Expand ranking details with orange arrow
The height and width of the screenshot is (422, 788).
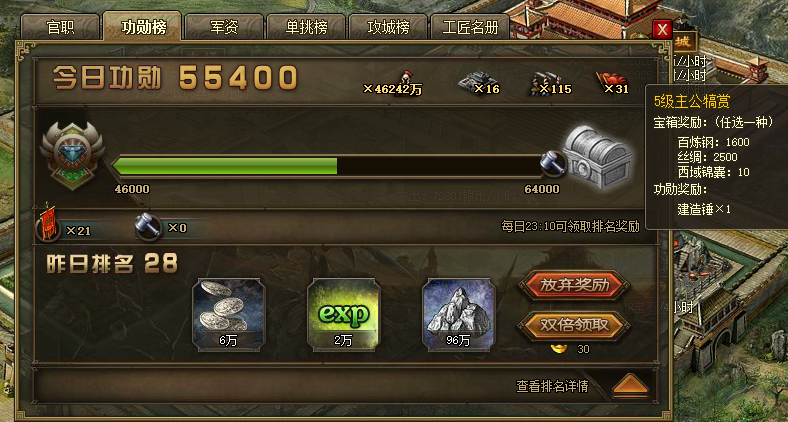(x=631, y=386)
